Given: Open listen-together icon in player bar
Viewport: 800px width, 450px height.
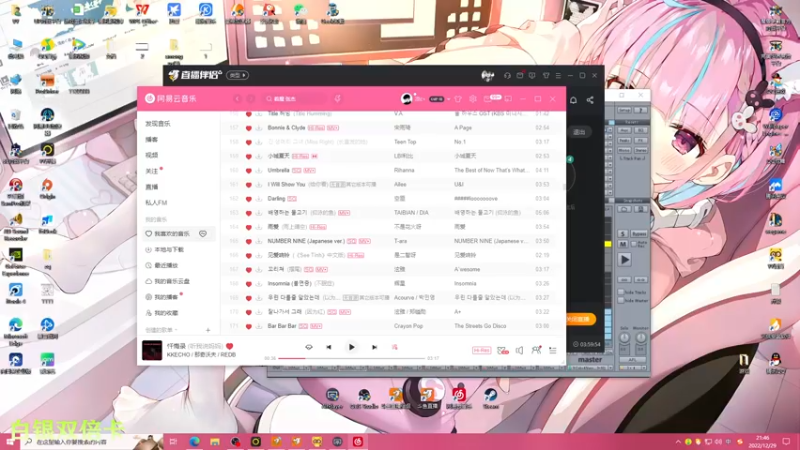Looking at the screenshot, I should [536, 350].
